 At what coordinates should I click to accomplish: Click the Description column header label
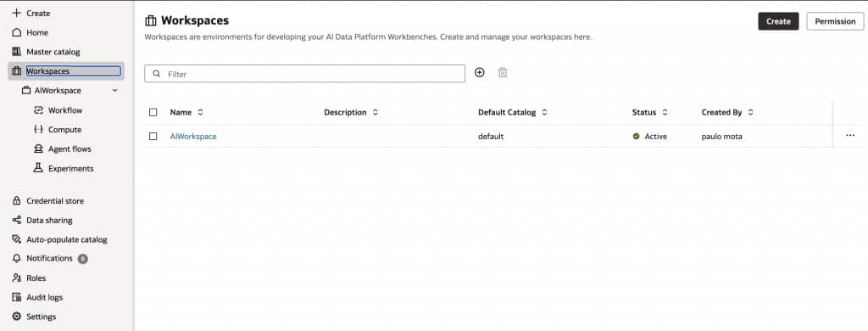(346, 112)
